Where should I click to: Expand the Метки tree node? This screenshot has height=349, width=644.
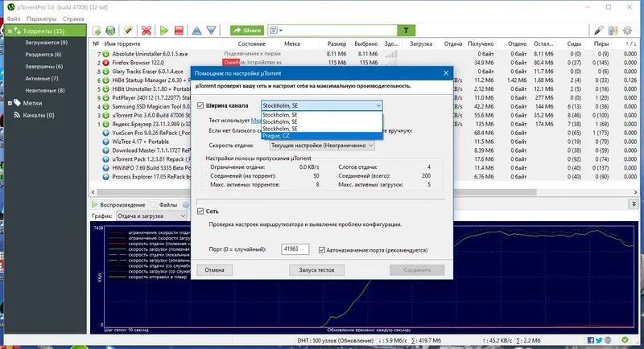point(10,103)
